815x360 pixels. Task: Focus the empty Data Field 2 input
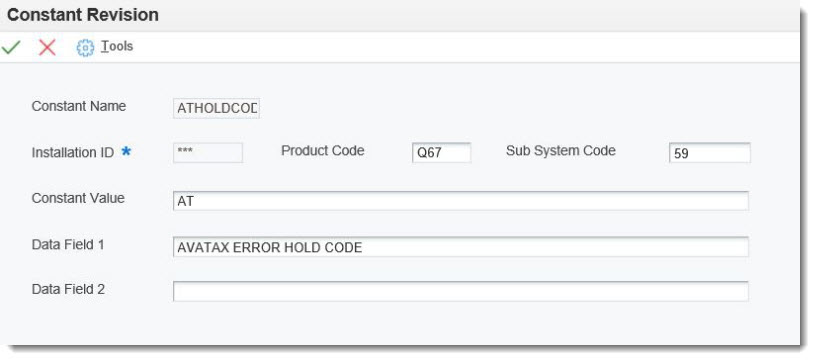(x=461, y=291)
